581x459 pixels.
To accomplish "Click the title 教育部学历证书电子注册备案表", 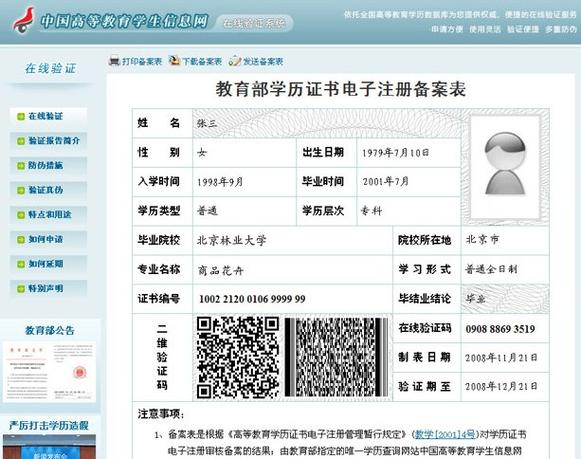I will click(341, 89).
